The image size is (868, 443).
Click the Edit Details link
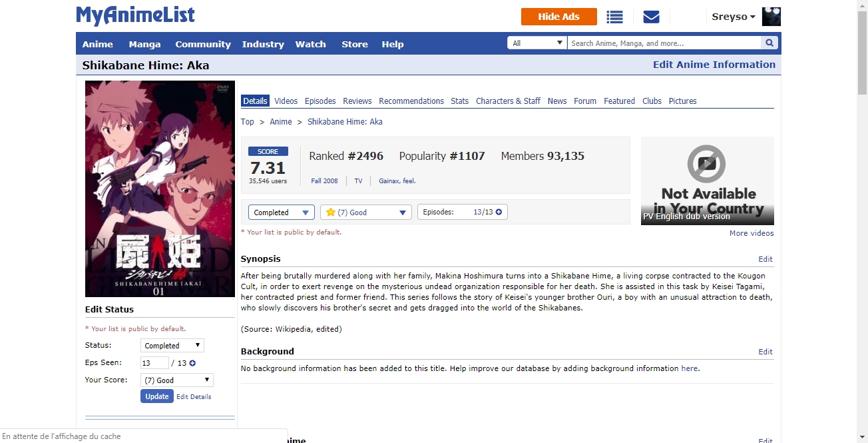point(194,396)
